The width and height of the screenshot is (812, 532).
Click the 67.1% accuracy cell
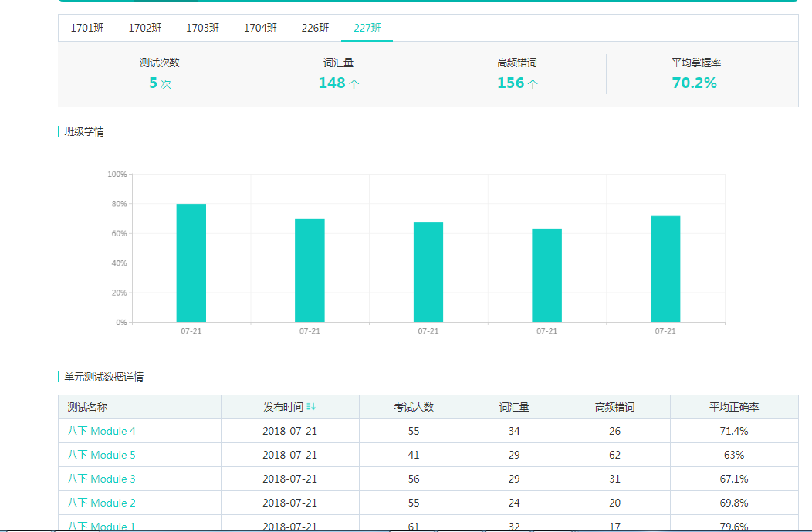click(x=734, y=479)
